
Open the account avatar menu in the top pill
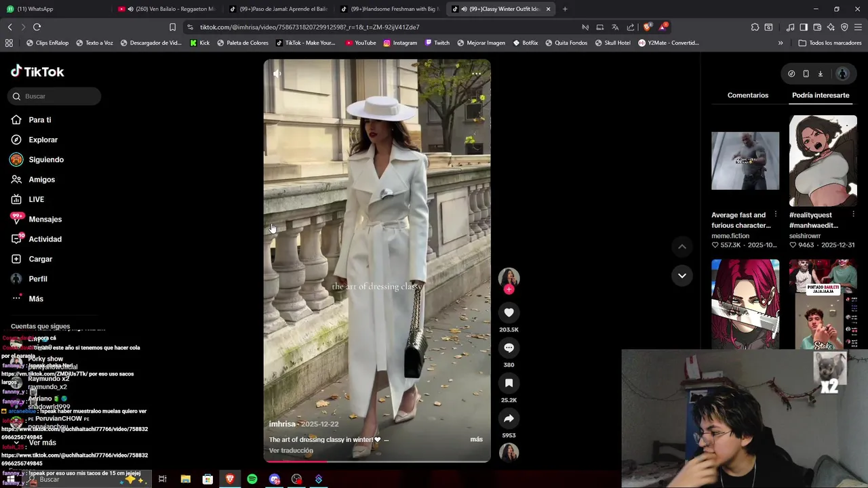tap(842, 74)
